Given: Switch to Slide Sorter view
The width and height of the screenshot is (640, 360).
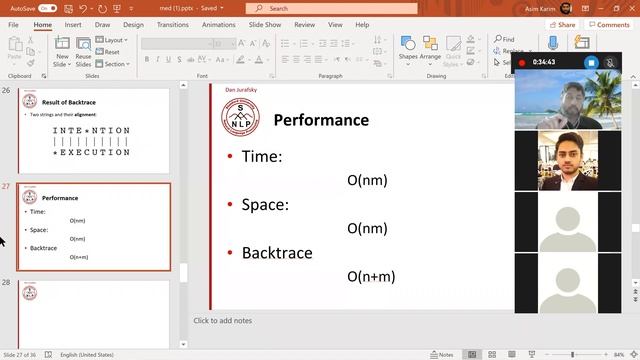Looking at the screenshot, I should click(x=492, y=354).
